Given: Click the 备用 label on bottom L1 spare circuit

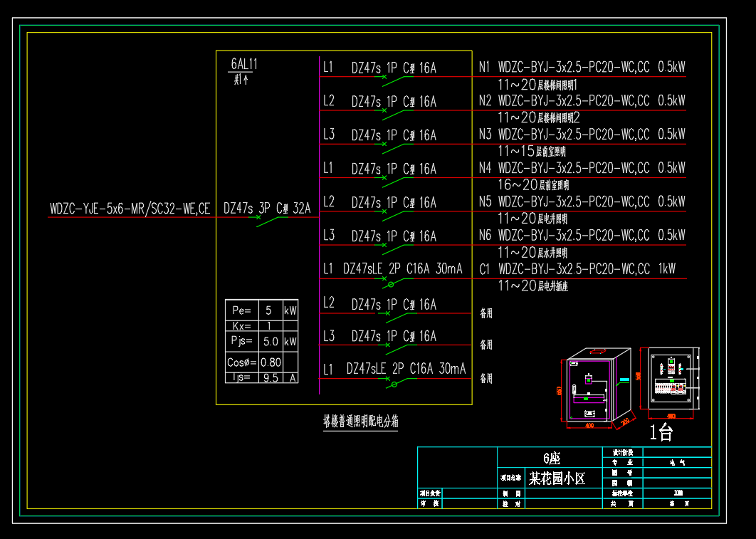Looking at the screenshot, I should pyautogui.click(x=486, y=379).
